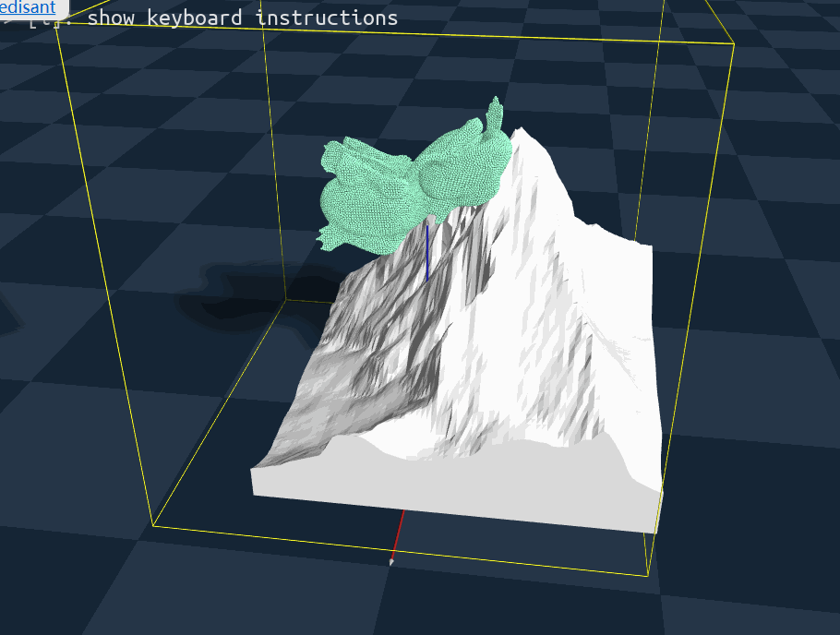Viewport: 840px width, 635px height.
Task: Click the yellow bounding box bottom-left corner
Action: click(152, 525)
